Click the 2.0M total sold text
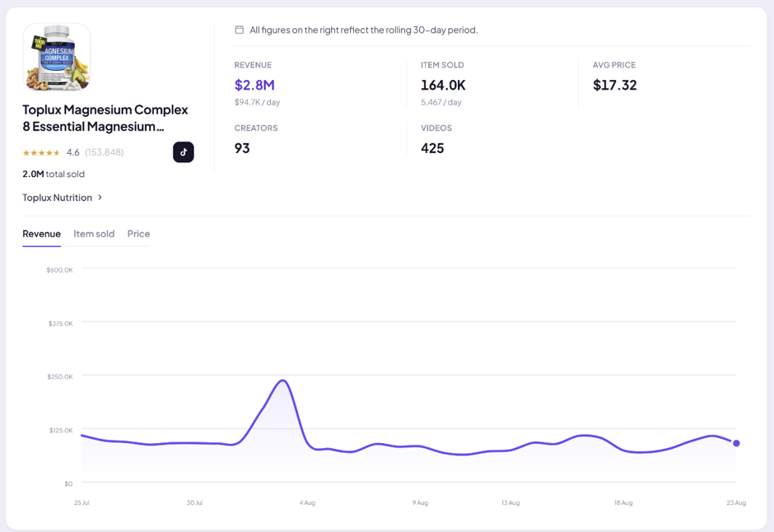The height and width of the screenshot is (532, 774). [54, 174]
